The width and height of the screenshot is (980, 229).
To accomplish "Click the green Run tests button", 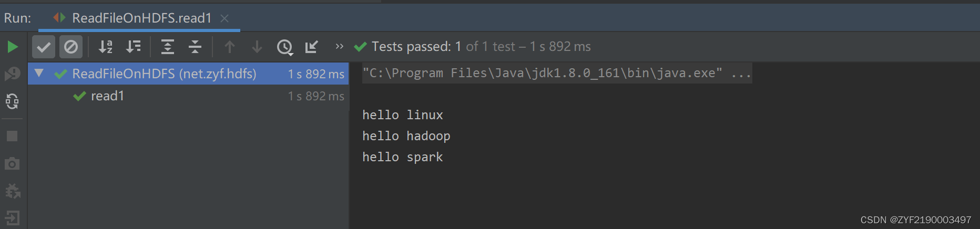I will point(13,47).
